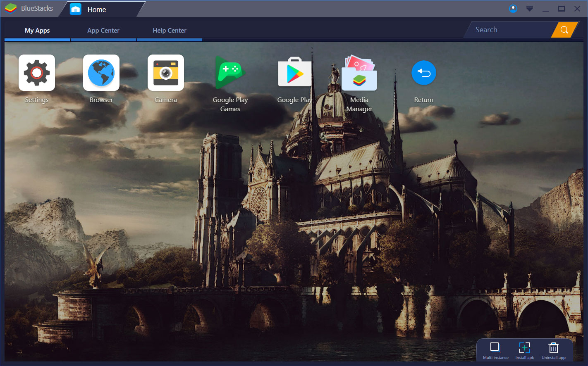
Task: Expand the title bar dropdown arrow menu
Action: tap(530, 9)
